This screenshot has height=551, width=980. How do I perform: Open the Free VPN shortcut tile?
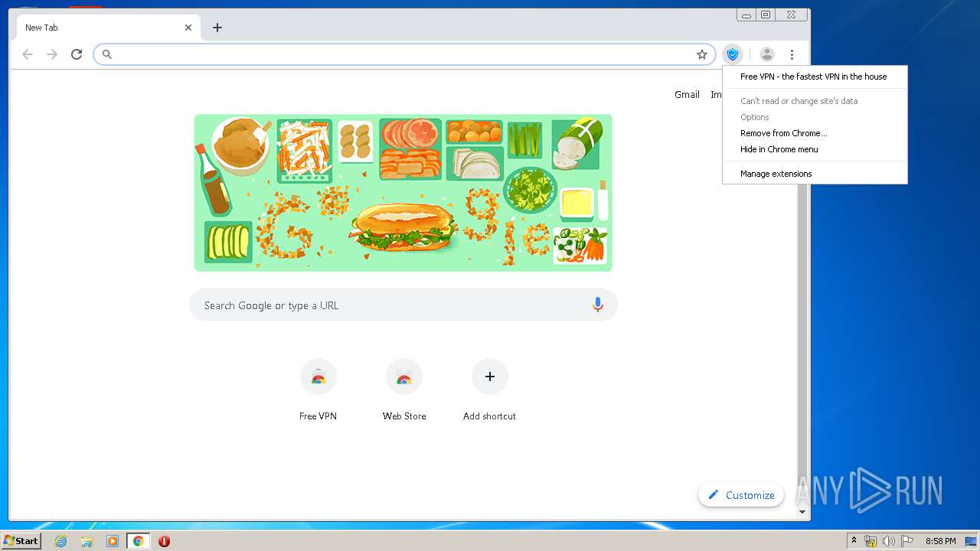pyautogui.click(x=318, y=390)
